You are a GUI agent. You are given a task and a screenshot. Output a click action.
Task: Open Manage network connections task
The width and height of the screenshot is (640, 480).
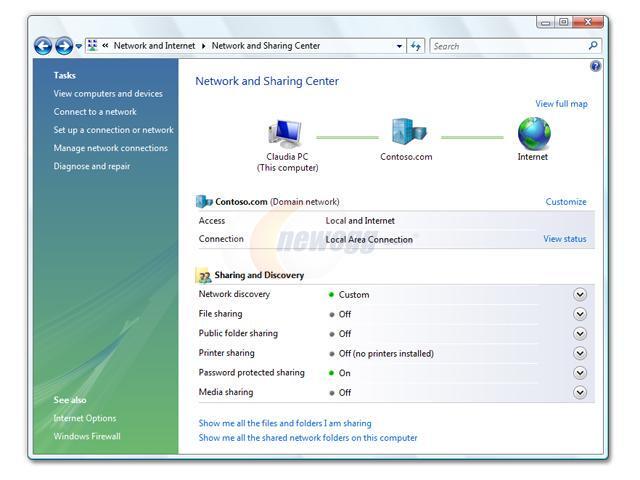click(110, 148)
